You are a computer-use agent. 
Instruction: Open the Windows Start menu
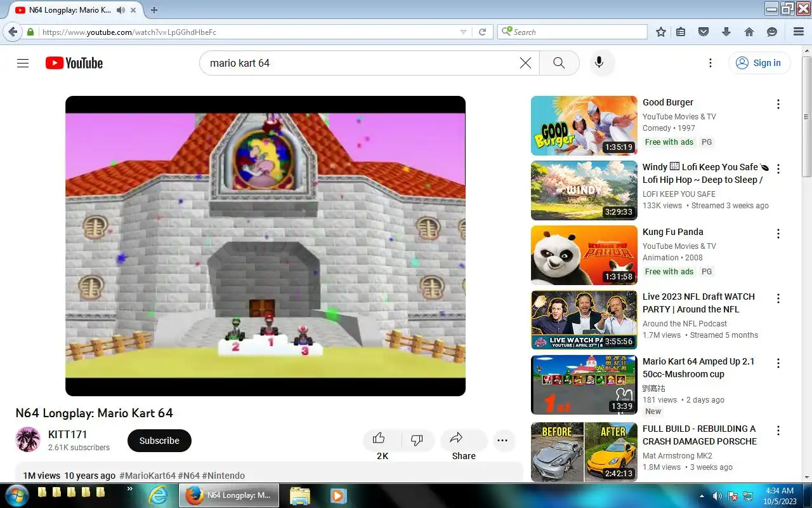pyautogui.click(x=16, y=495)
